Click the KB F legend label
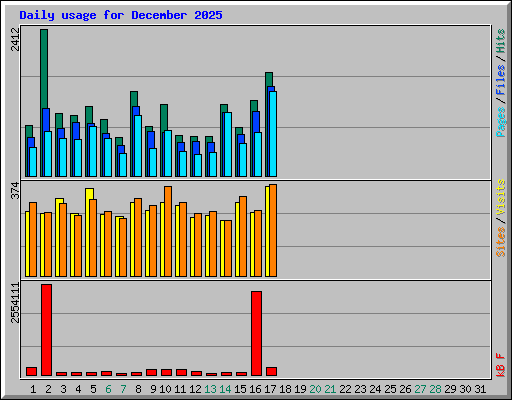512x400 pixels. tap(501, 365)
